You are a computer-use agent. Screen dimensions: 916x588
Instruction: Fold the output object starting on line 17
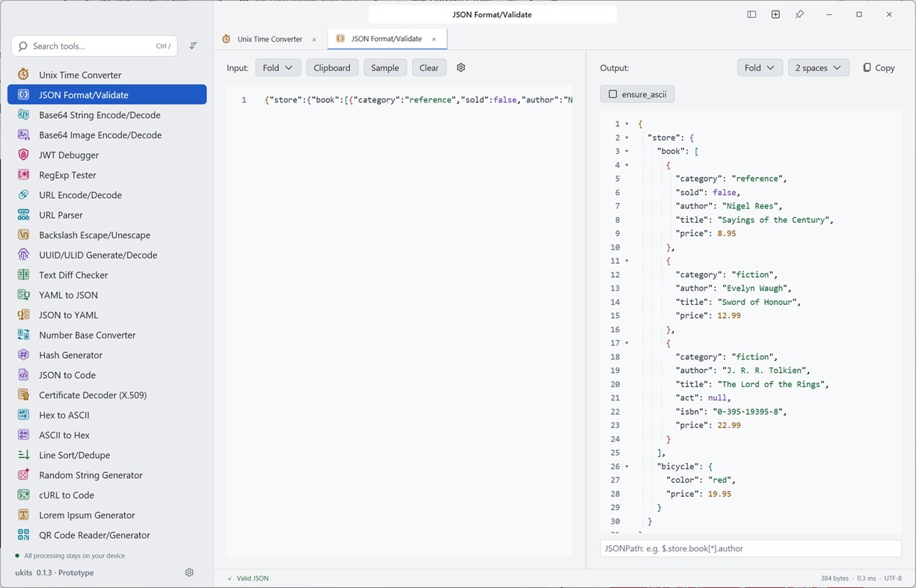(627, 343)
